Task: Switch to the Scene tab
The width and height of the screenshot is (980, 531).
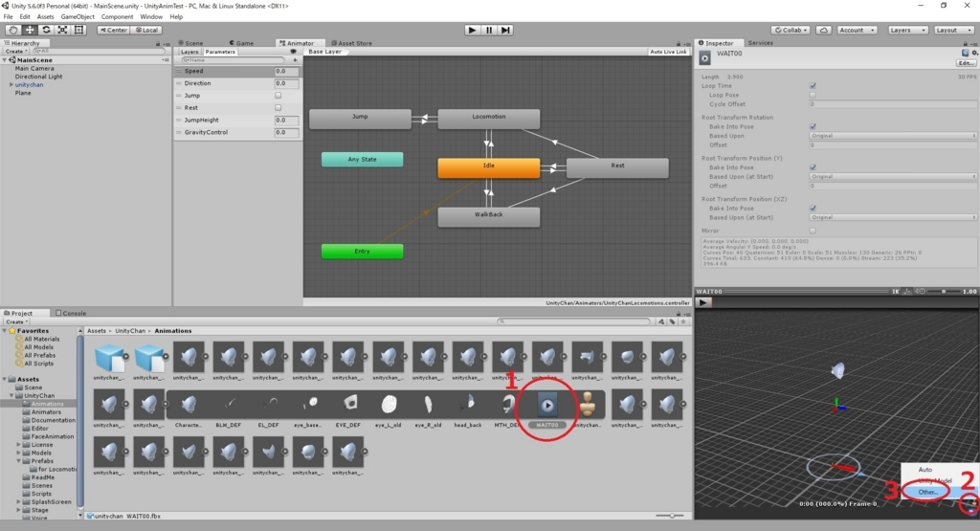Action: pos(190,43)
